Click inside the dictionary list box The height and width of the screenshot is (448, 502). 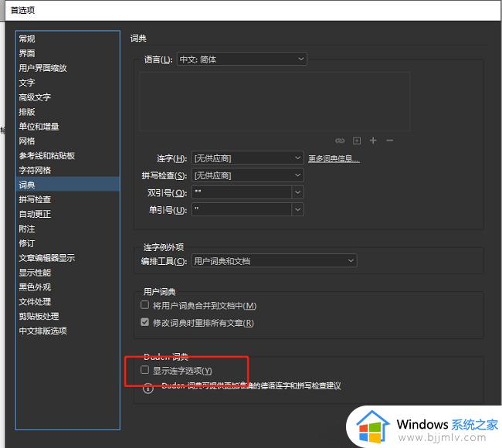tap(275, 101)
